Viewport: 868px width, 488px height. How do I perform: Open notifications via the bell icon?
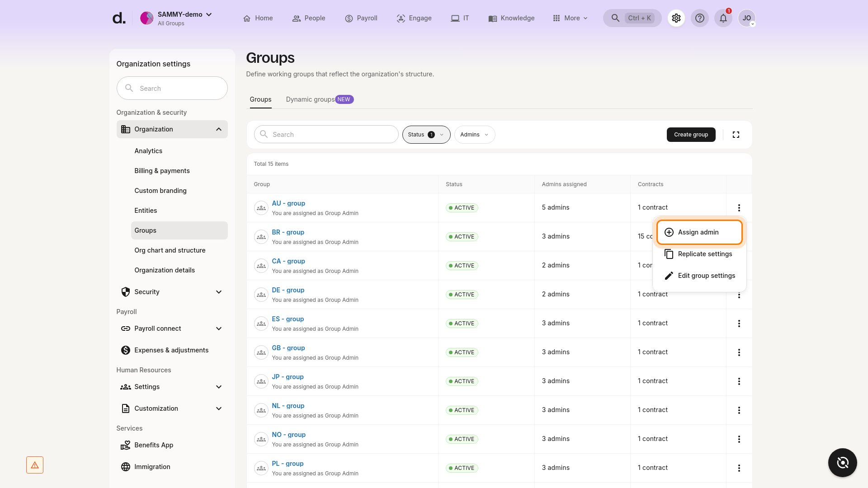pyautogui.click(x=723, y=18)
